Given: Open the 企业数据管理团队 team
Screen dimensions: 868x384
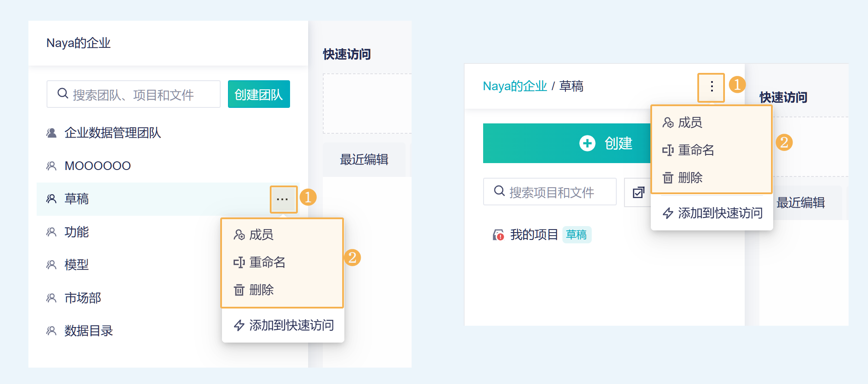Looking at the screenshot, I should 112,133.
